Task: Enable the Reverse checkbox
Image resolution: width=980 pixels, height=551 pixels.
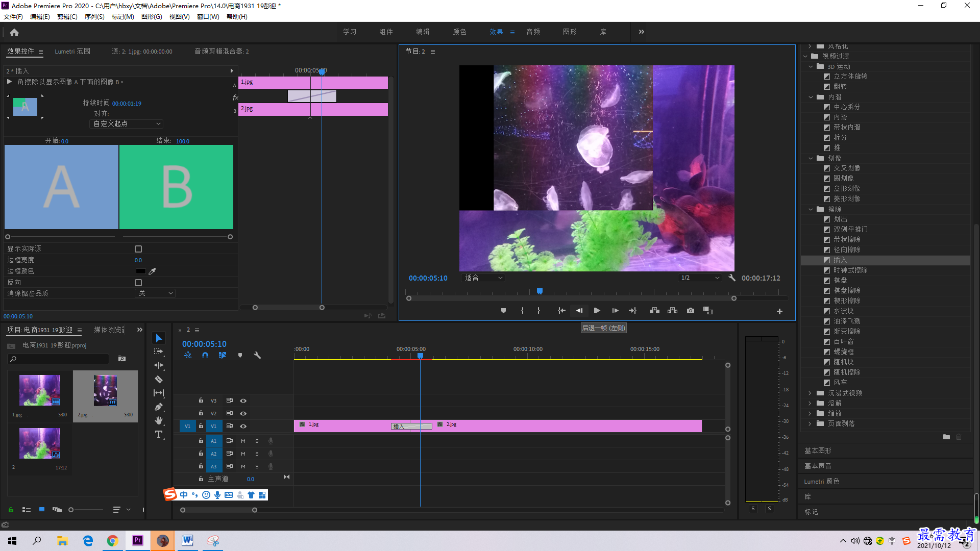Action: coord(138,283)
